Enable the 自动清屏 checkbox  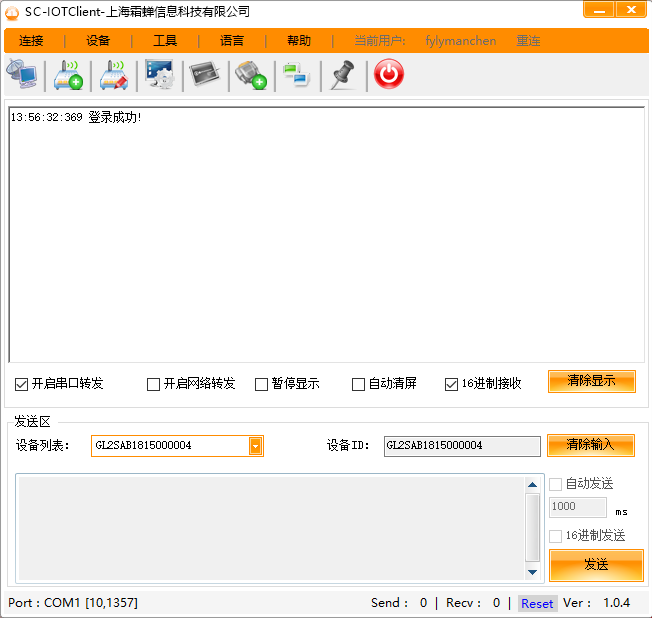[x=358, y=384]
